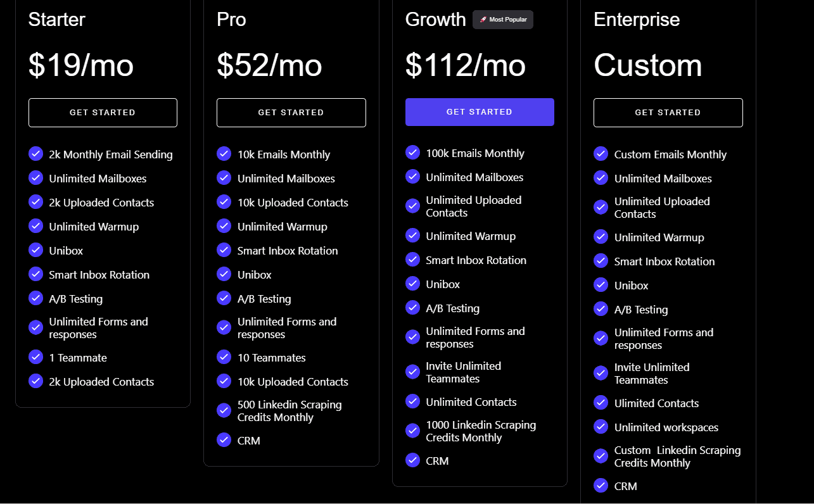Click GET STARTED under the Starter plan
Image resolution: width=814 pixels, height=504 pixels.
point(103,112)
